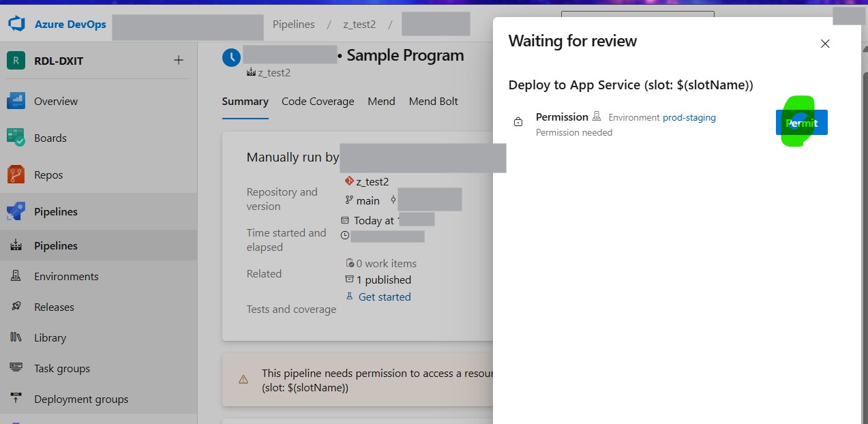Click the z_test2 repository link
Screen dimensions: 868x424
tap(372, 181)
